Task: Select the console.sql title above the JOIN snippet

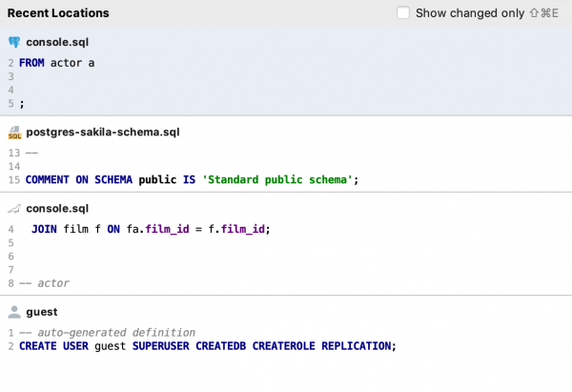Action: (57, 208)
